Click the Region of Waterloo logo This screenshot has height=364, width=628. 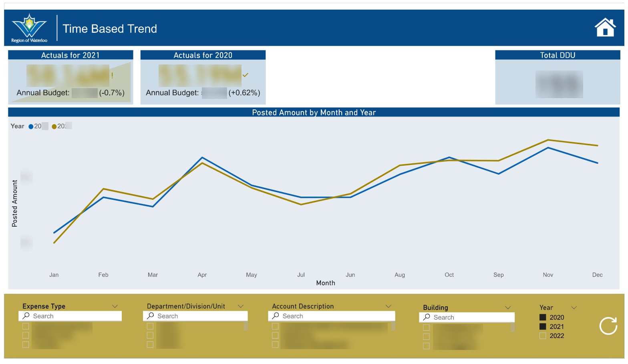click(x=29, y=28)
